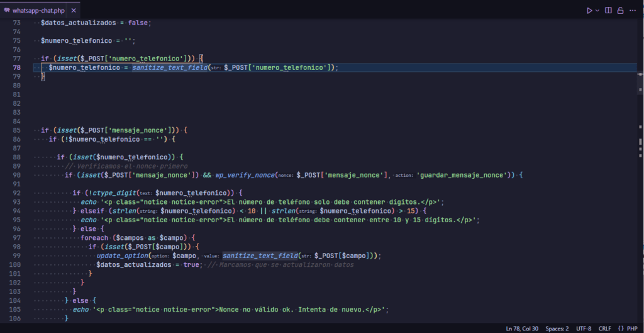Click $datos_actualizados on line 73
The image size is (644, 333).
click(78, 23)
